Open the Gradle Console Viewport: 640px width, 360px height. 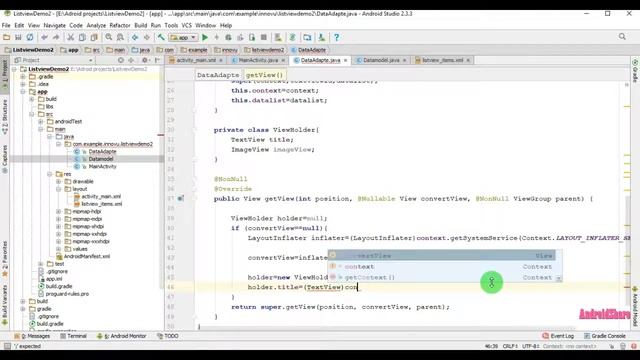[605, 336]
